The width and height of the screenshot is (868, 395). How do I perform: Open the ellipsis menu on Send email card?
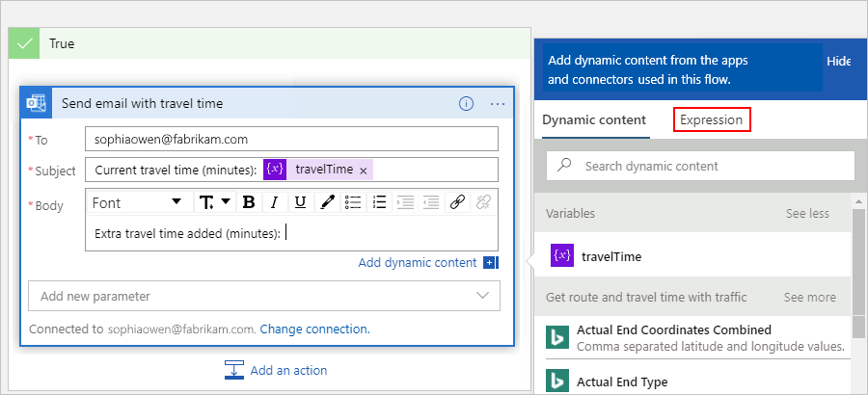pyautogui.click(x=498, y=103)
